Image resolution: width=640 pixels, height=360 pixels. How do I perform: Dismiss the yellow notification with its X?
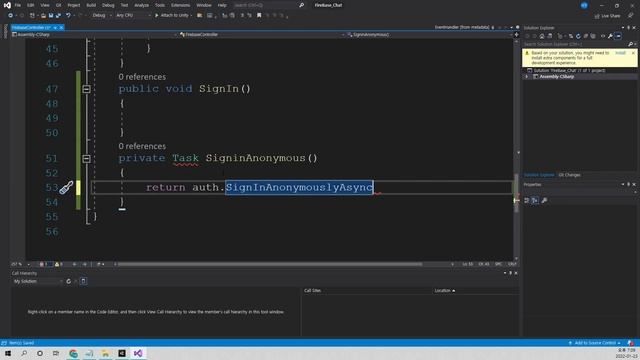(x=633, y=53)
